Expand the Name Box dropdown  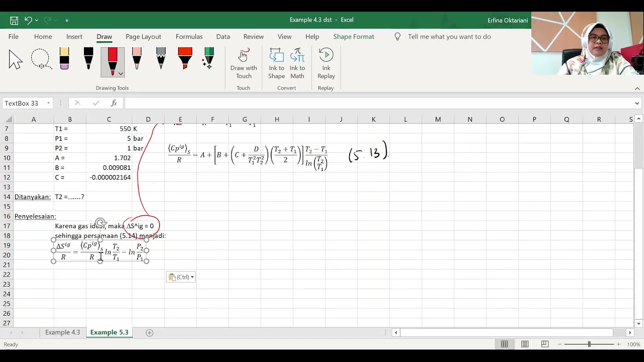click(48, 103)
